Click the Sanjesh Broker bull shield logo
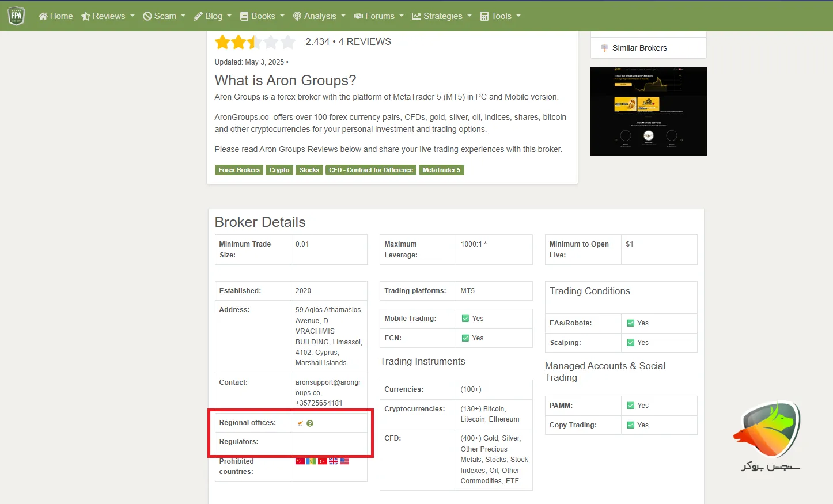This screenshot has height=504, width=833. 768,429
